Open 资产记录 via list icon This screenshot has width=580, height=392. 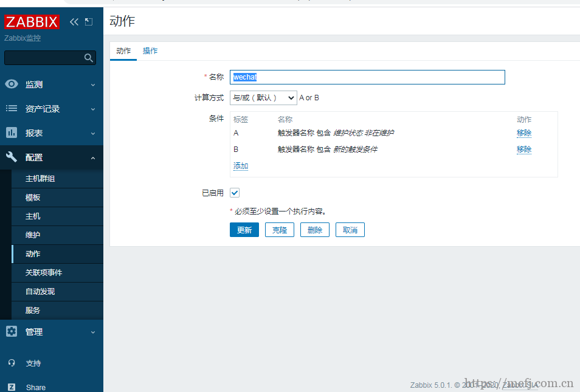point(12,109)
